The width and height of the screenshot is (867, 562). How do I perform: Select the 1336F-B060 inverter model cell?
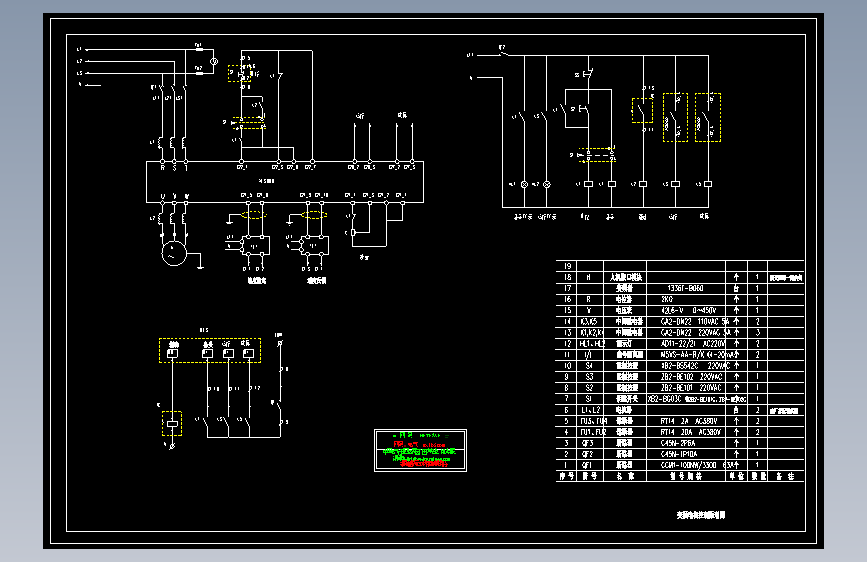[x=686, y=288]
